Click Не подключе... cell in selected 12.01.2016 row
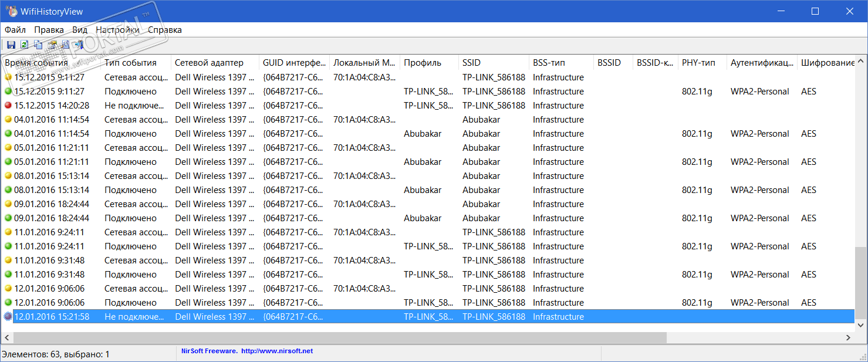Viewport: 868px width, 362px height. pyautogui.click(x=135, y=317)
